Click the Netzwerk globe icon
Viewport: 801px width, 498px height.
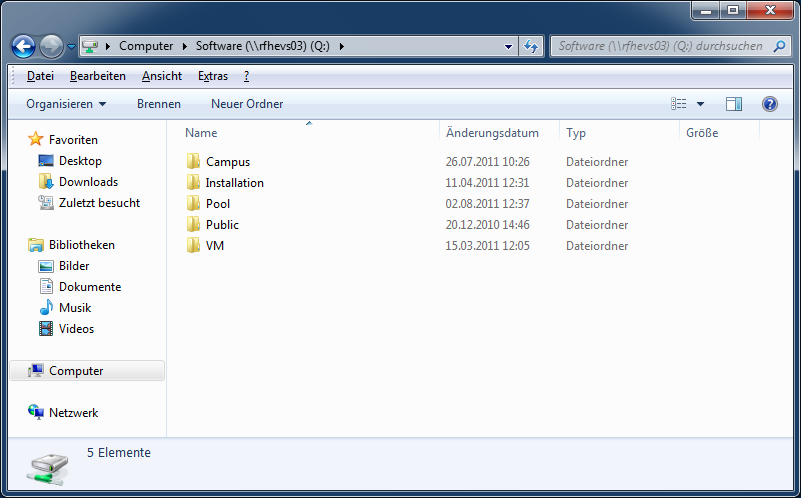[36, 412]
